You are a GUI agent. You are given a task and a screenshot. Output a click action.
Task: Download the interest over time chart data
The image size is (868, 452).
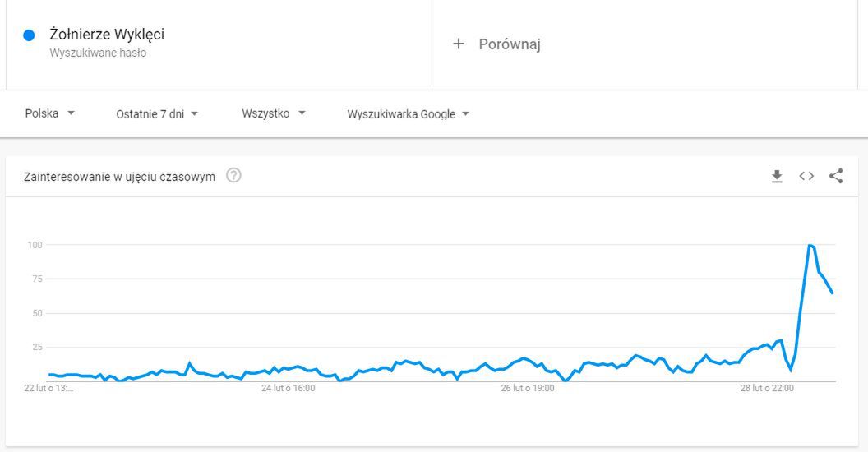[777, 177]
